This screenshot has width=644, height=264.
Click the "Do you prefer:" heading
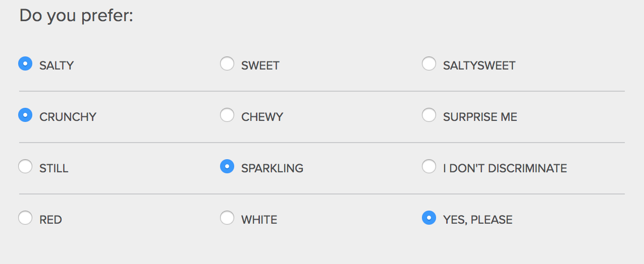(76, 16)
